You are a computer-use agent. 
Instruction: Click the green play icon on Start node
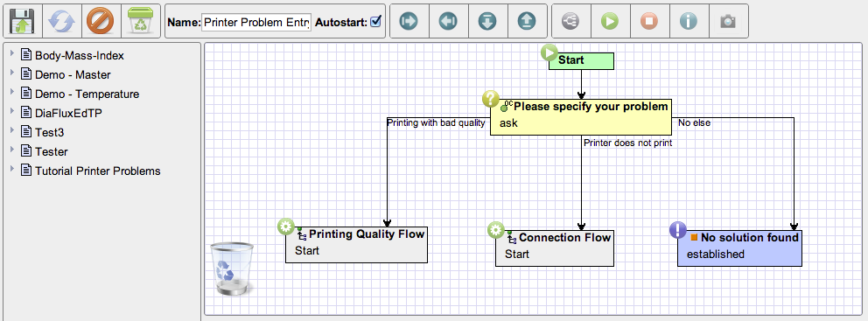[549, 53]
